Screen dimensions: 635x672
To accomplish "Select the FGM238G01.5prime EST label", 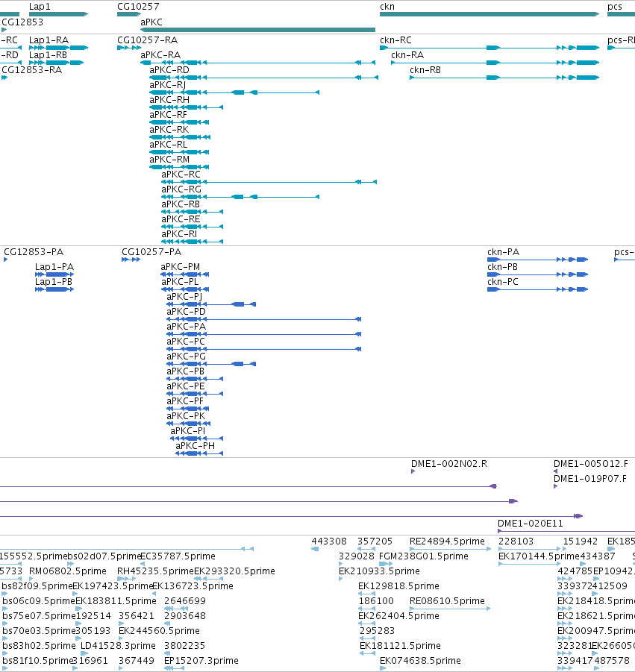I will 424,556.
